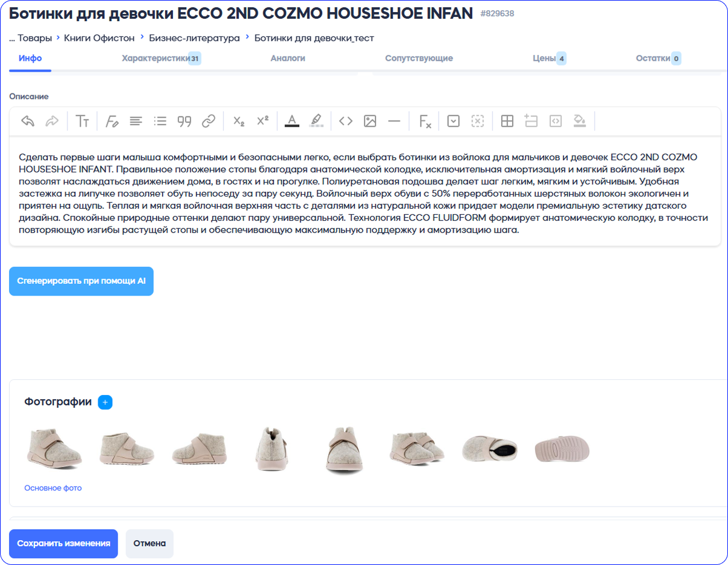The image size is (728, 565).
Task: Click the product title heading
Action: coord(241,13)
